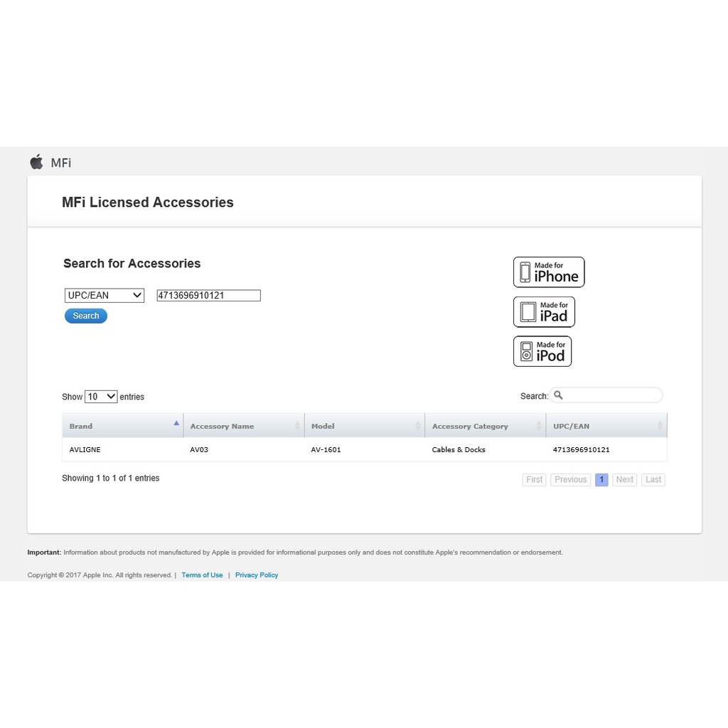Click the Made for iPad badge
The width and height of the screenshot is (728, 728).
[544, 312]
